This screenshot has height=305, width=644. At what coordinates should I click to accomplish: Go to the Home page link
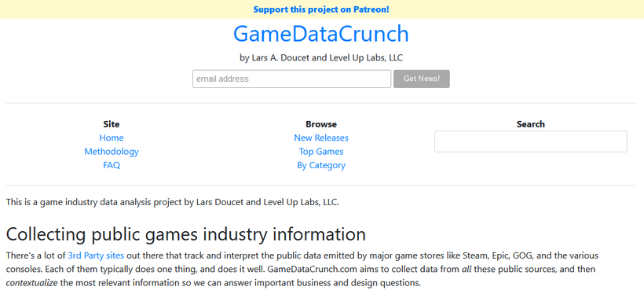(112, 138)
